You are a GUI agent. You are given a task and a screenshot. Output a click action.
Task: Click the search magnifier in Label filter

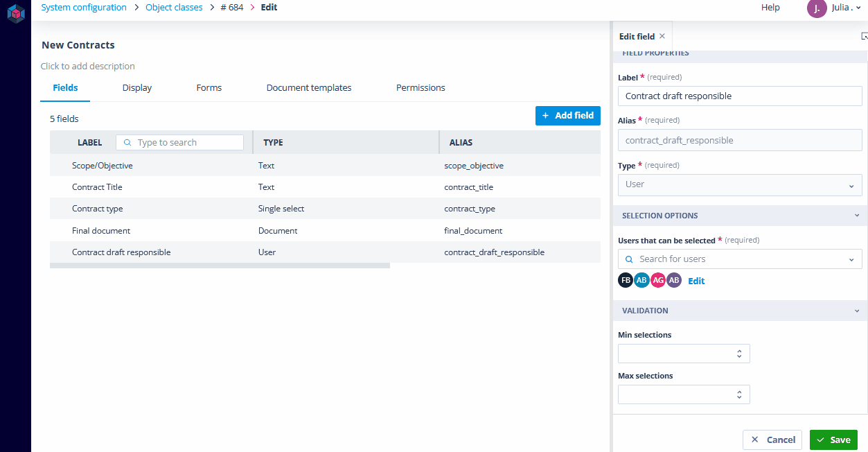pyautogui.click(x=127, y=143)
